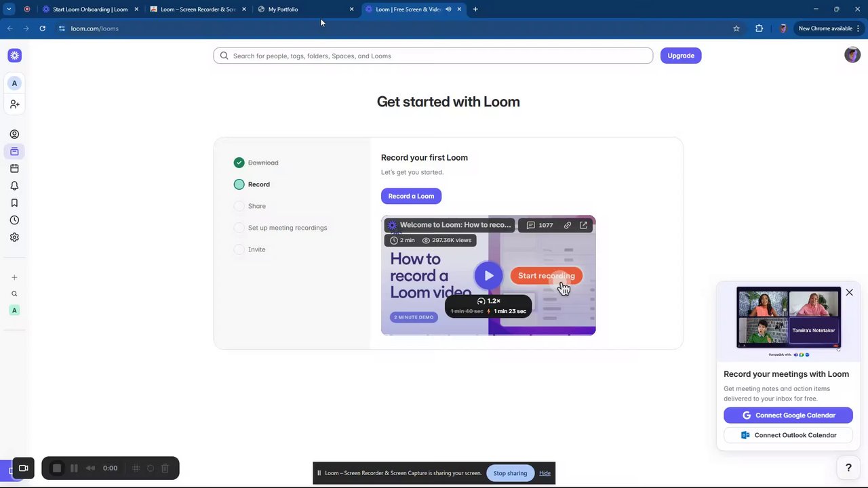
Task: Open the clock history icon in sidebar
Action: tap(14, 220)
